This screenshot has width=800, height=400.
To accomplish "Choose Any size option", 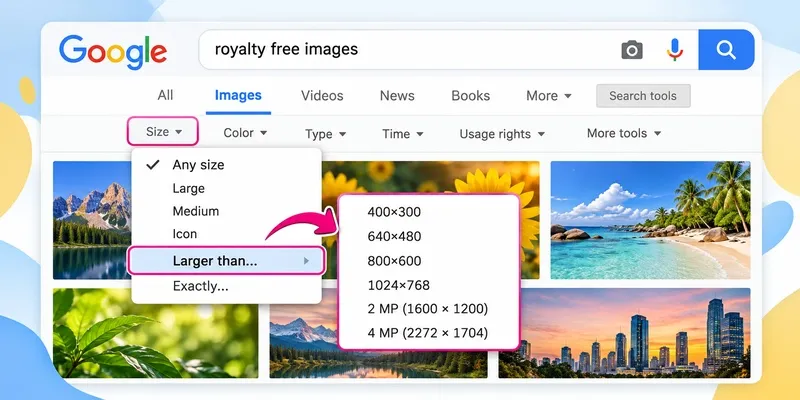I will point(227,165).
